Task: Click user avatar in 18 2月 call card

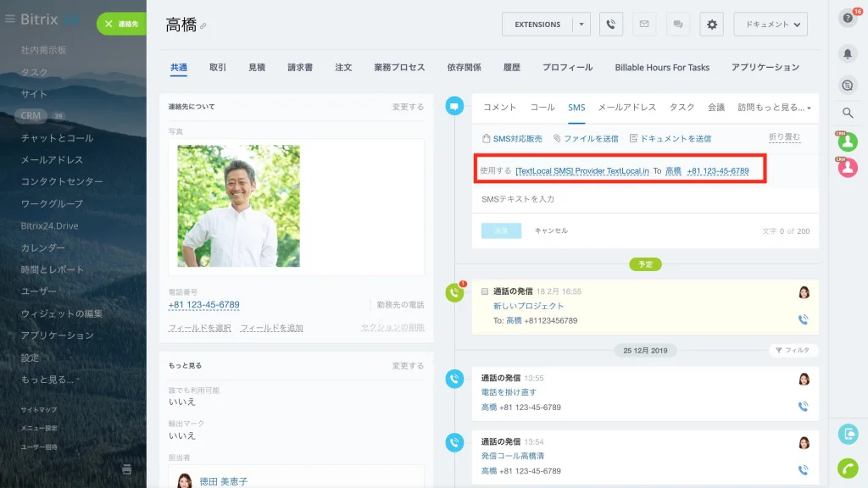Action: 804,292
